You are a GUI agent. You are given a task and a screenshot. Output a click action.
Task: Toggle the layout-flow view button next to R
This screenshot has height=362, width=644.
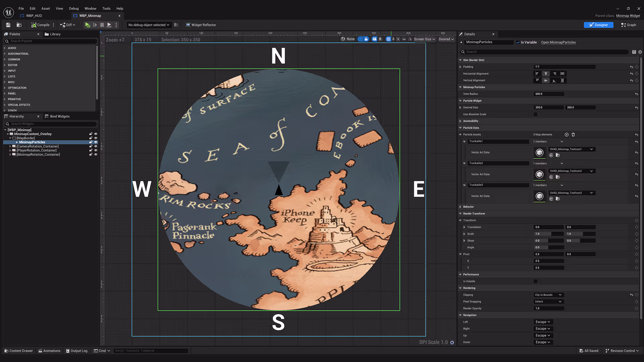pos(374,39)
